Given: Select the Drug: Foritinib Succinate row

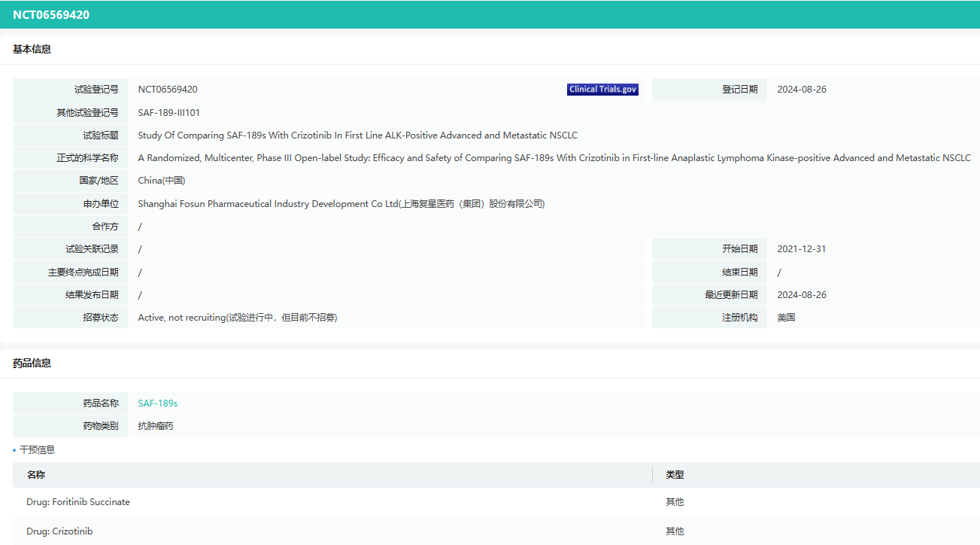Looking at the screenshot, I should [78, 502].
